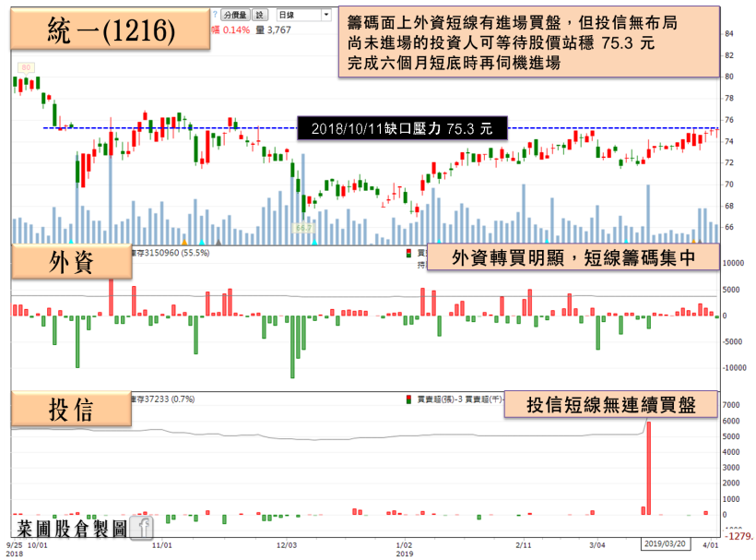The height and width of the screenshot is (560, 756).
Task: Select the 庫存37233 (0.7%) holdings text
Action: (x=163, y=399)
